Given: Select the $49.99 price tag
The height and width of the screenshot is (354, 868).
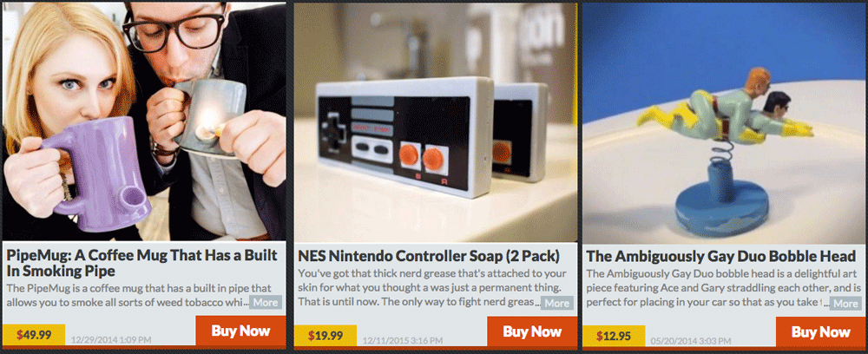Looking at the screenshot, I should [x=34, y=335].
